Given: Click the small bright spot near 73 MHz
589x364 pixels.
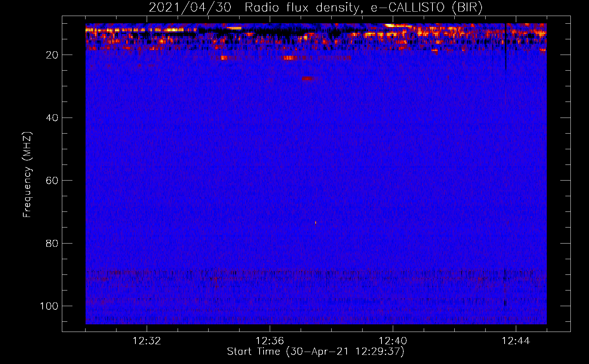Looking at the screenshot, I should point(316,223).
